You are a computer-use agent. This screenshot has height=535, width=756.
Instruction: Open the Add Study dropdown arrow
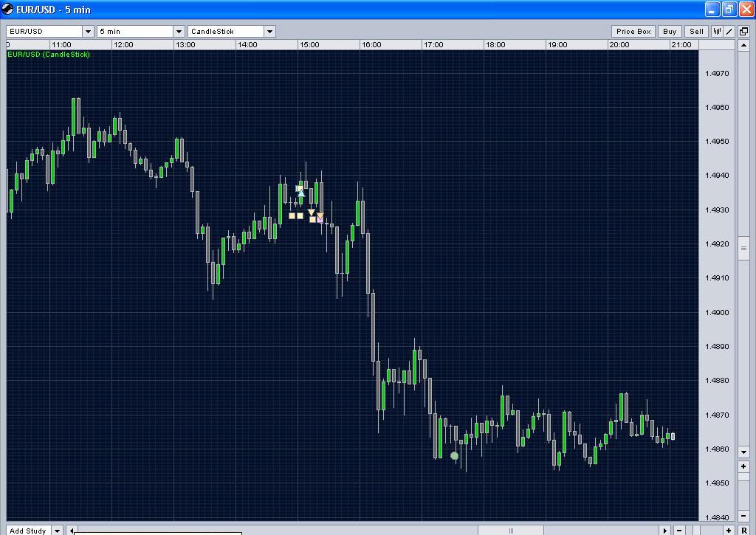point(57,531)
